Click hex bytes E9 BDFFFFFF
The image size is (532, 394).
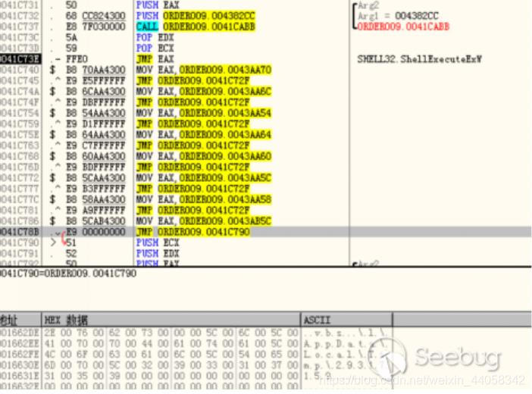[95, 167]
